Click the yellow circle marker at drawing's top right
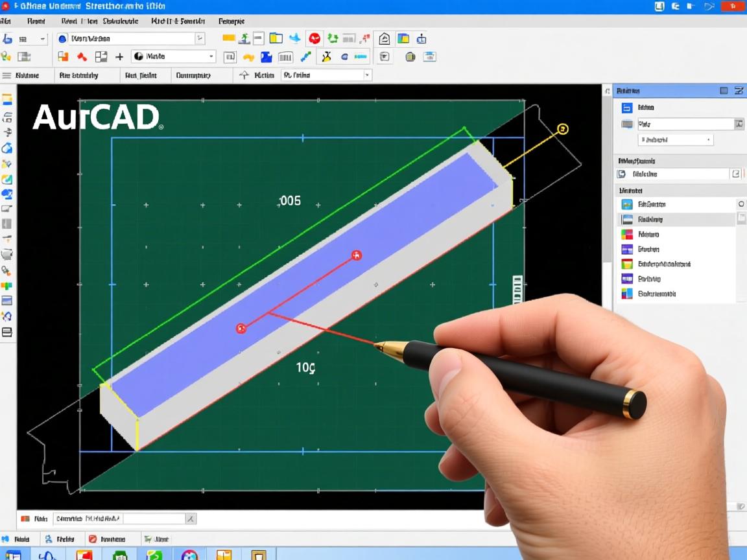747x560 pixels. 563,129
